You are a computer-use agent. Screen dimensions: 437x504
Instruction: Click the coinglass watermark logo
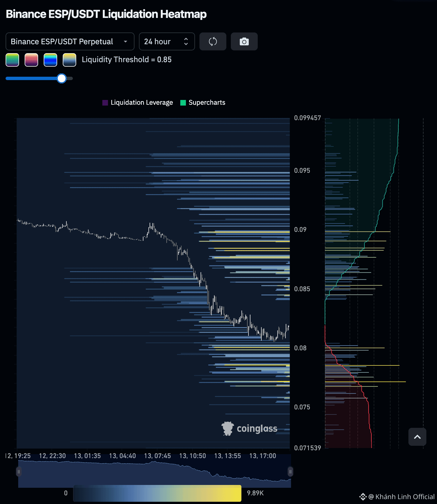click(x=249, y=428)
